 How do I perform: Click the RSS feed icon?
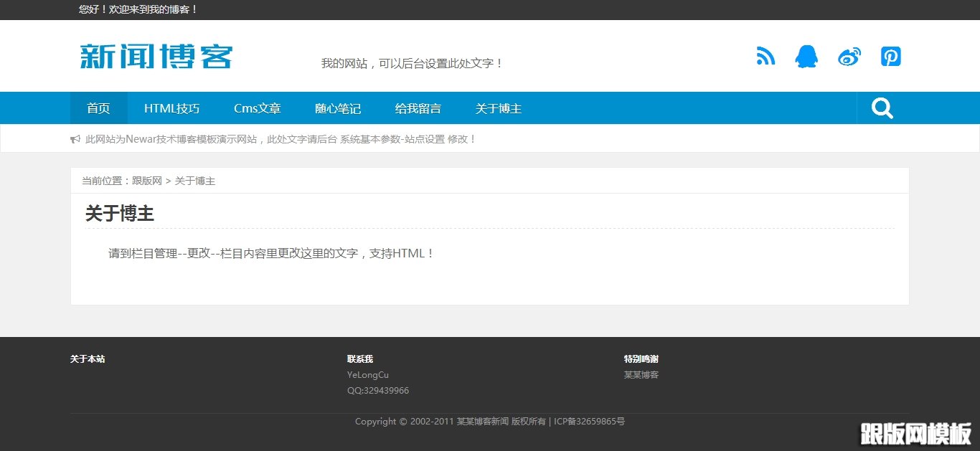765,56
